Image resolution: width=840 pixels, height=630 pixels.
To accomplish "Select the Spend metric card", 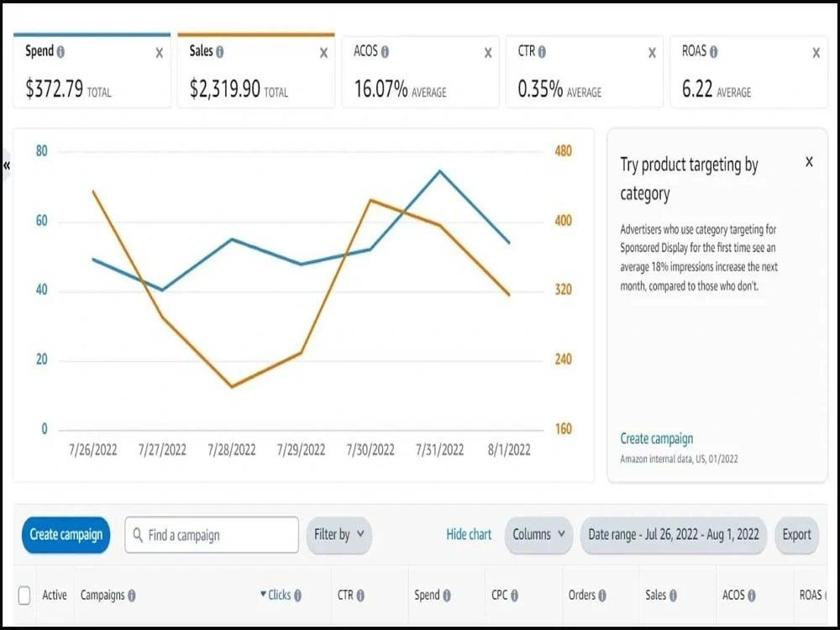I will tap(92, 71).
